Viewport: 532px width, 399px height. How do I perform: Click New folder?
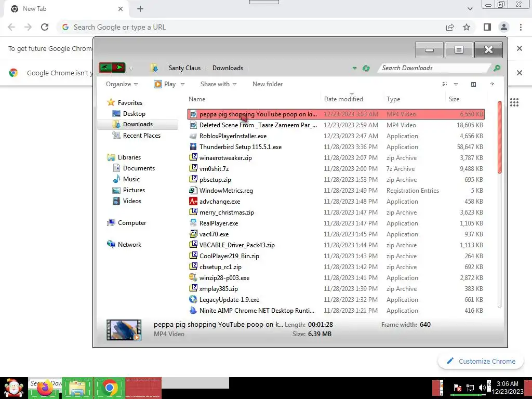(268, 84)
